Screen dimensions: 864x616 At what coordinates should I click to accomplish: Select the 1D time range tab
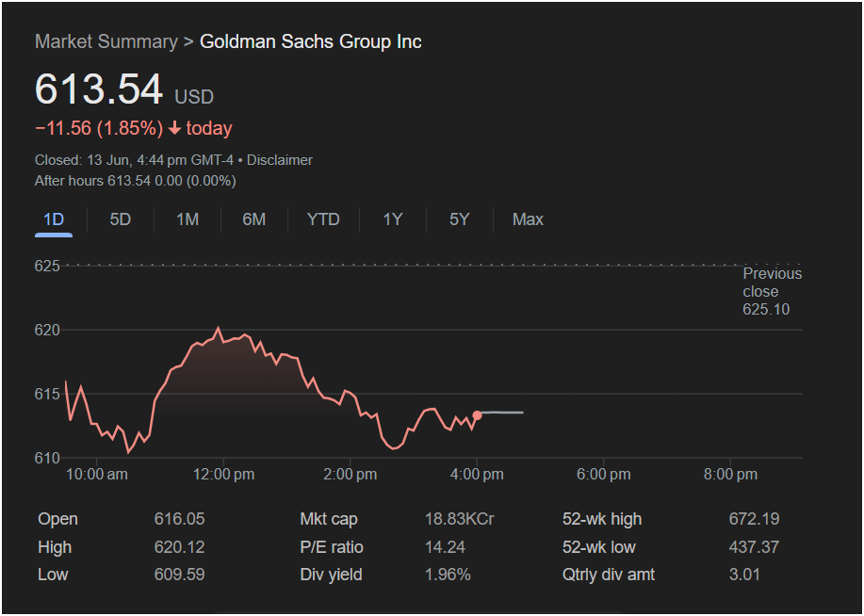pyautogui.click(x=54, y=219)
